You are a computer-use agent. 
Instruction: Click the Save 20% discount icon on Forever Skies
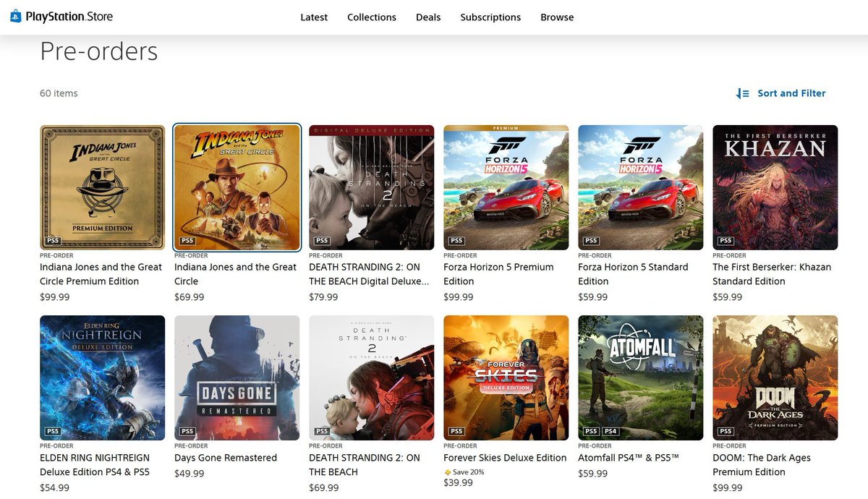[x=447, y=472]
